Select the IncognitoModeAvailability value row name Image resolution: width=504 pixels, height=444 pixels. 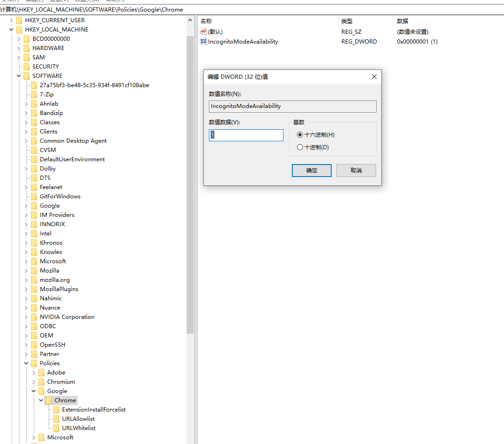pyautogui.click(x=243, y=41)
